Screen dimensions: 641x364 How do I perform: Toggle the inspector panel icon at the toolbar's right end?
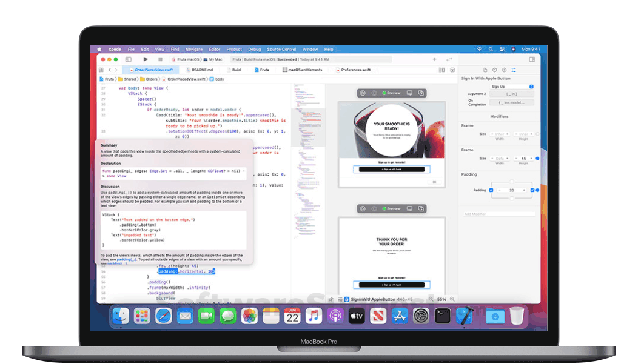pos(532,59)
